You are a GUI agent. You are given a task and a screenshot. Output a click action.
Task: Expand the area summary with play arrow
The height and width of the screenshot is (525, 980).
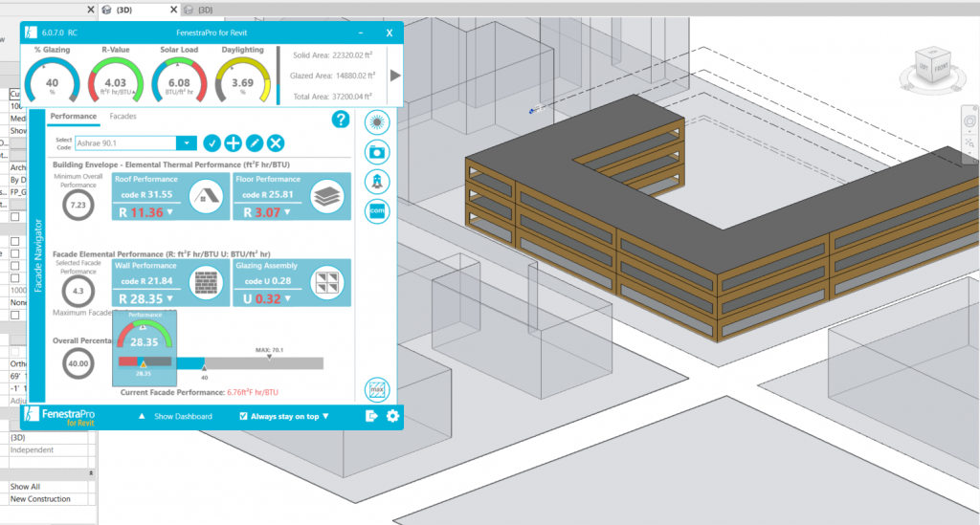click(395, 76)
